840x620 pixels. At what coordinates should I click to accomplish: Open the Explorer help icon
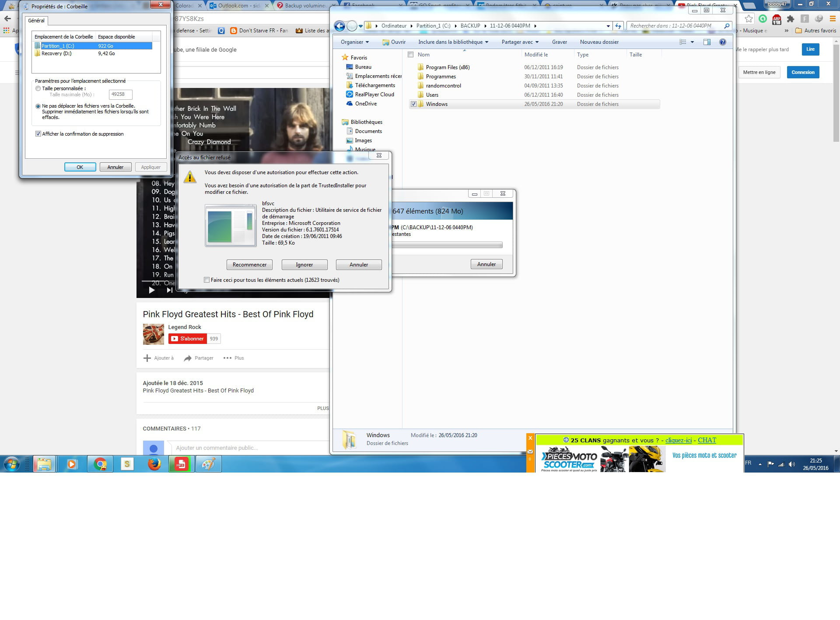tap(723, 42)
